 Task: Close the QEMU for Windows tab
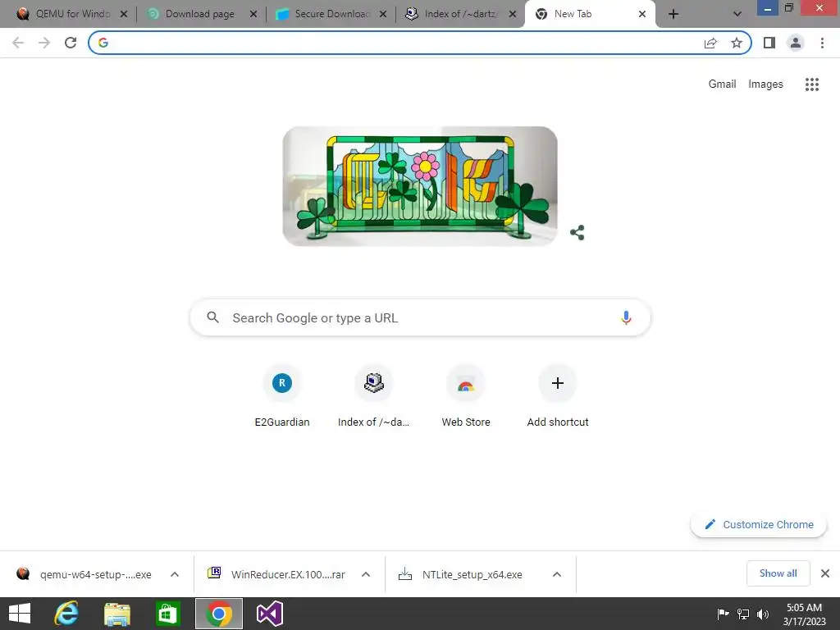click(124, 14)
